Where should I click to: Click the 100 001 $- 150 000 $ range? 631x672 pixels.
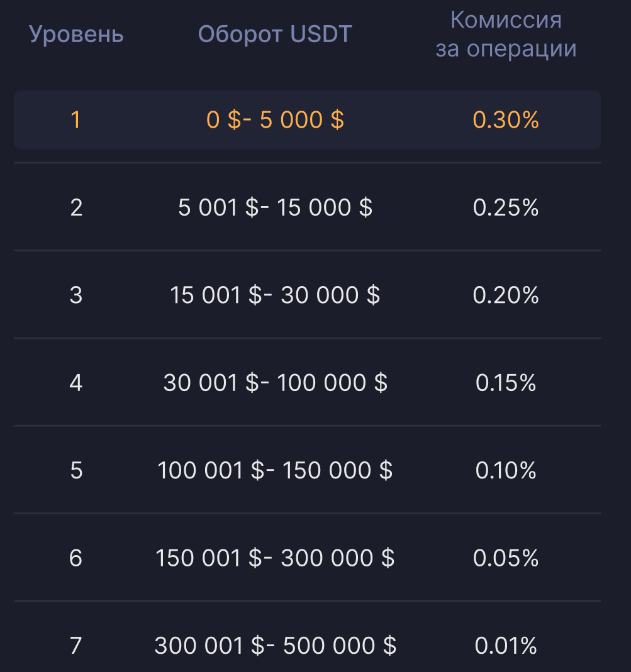click(x=275, y=470)
